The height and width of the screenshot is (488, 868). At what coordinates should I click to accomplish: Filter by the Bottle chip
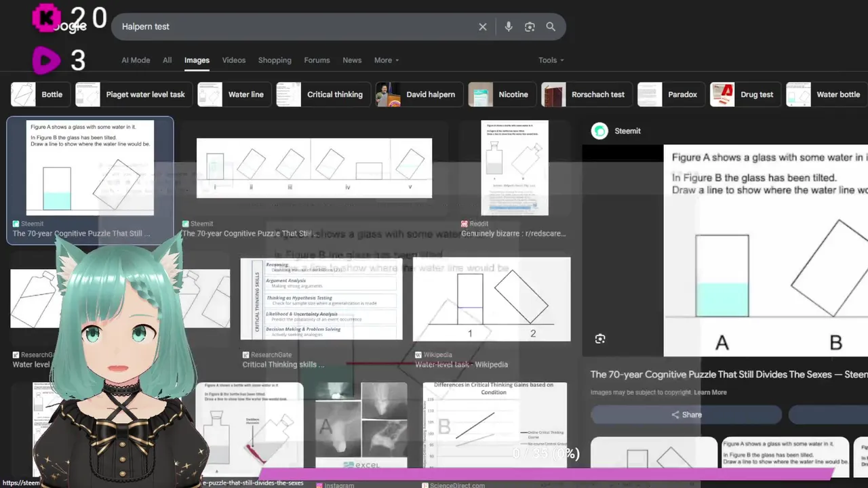pos(39,94)
